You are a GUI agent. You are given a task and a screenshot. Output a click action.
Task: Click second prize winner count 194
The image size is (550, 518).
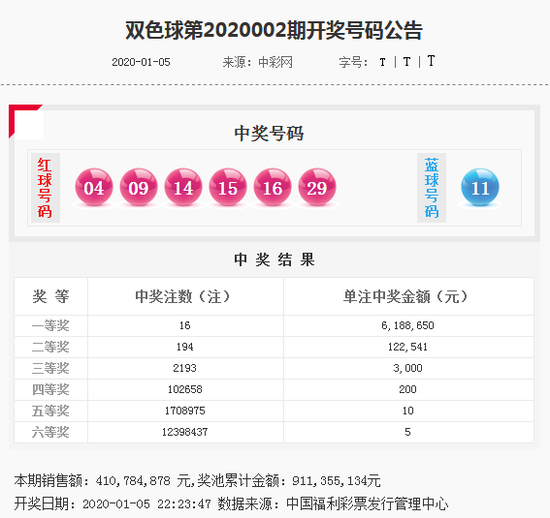[x=185, y=347]
